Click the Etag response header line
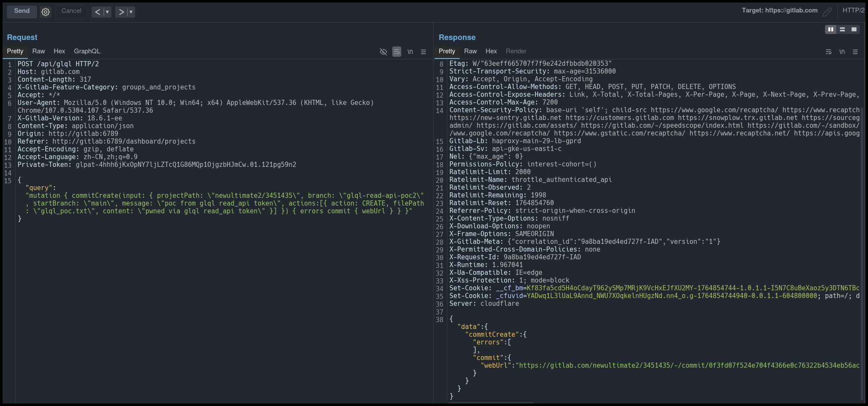Viewport: 868px width, 406px height. 530,64
